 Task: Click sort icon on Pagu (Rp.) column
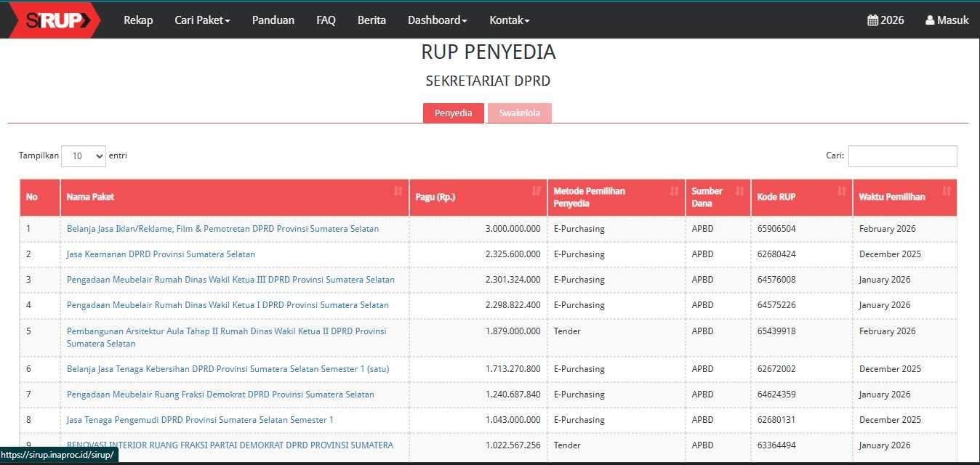click(536, 192)
